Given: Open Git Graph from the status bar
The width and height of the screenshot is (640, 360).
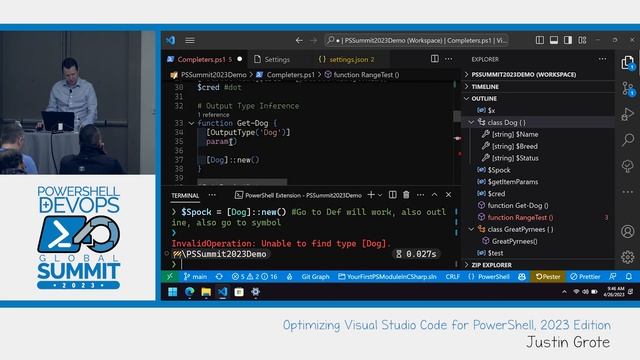Looking at the screenshot, I should [315, 276].
